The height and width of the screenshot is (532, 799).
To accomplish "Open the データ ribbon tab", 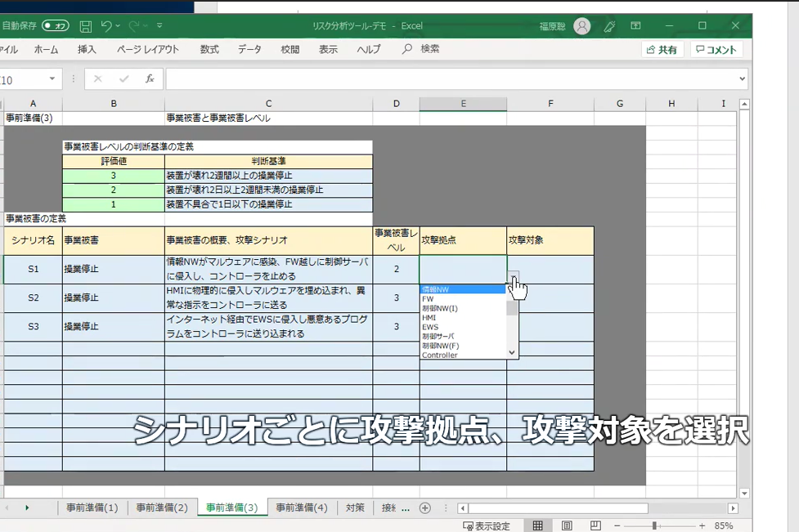I will [249, 49].
